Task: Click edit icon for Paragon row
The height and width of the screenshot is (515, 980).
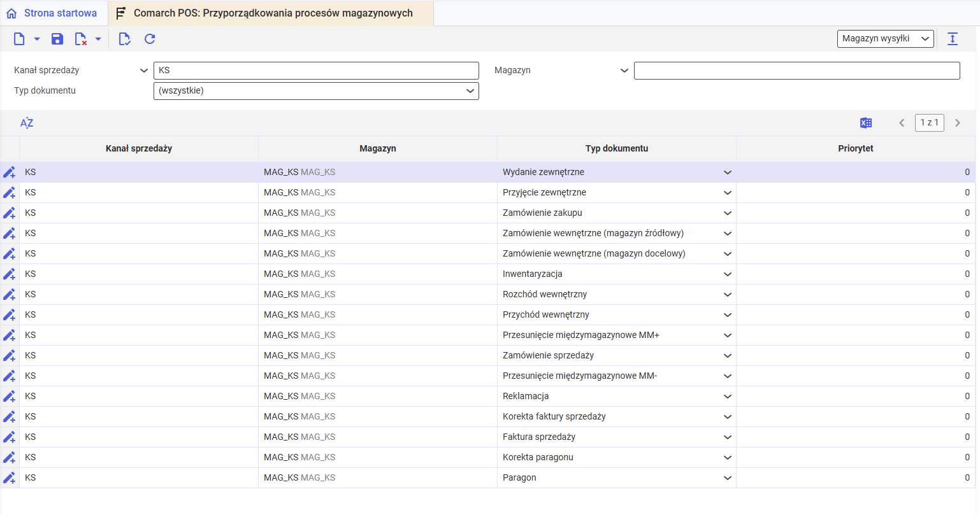Action: click(x=10, y=478)
